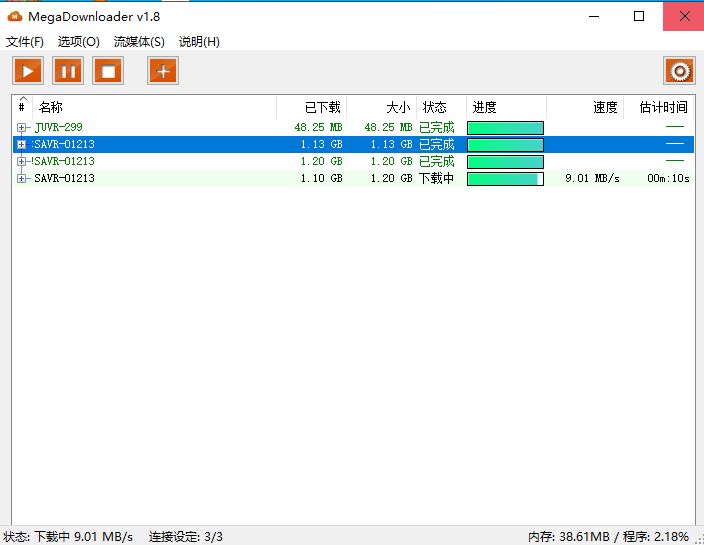Click the 48.25 MB downloaded value
The height and width of the screenshot is (545, 704).
tap(318, 127)
